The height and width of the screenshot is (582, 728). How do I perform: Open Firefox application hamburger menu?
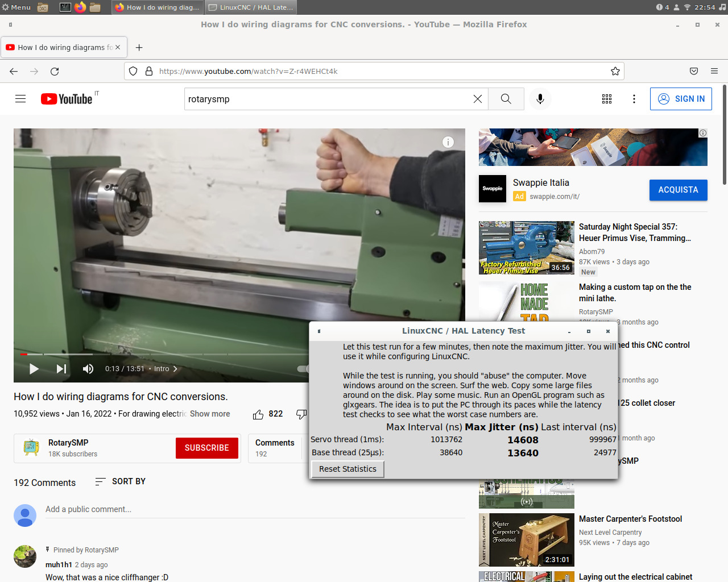tap(714, 71)
